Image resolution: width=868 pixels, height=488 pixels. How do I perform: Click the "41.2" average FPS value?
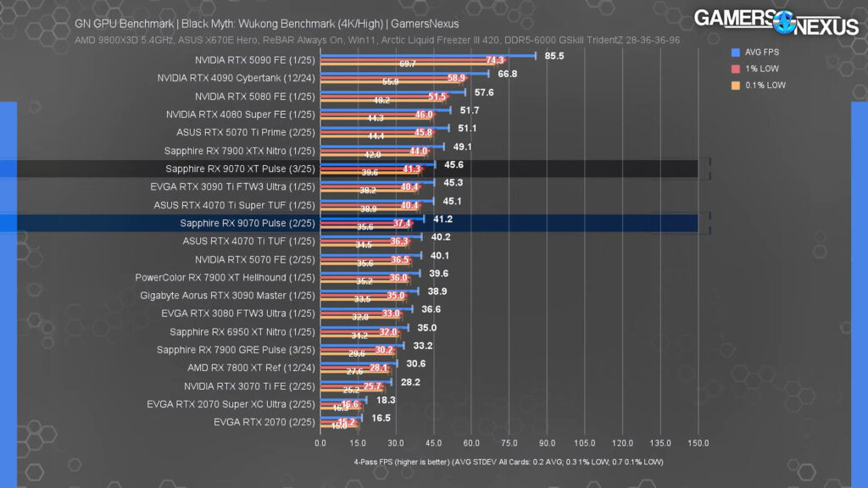(442, 219)
